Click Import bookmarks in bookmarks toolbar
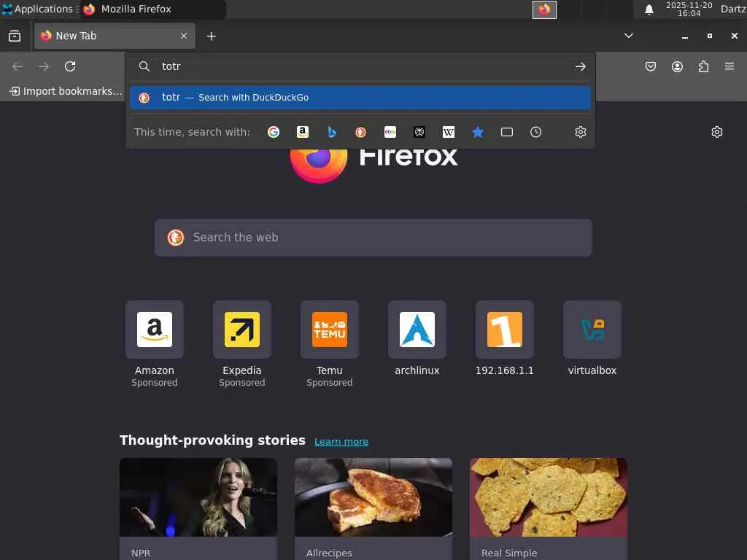Viewport: 747px width, 560px height. (66, 91)
